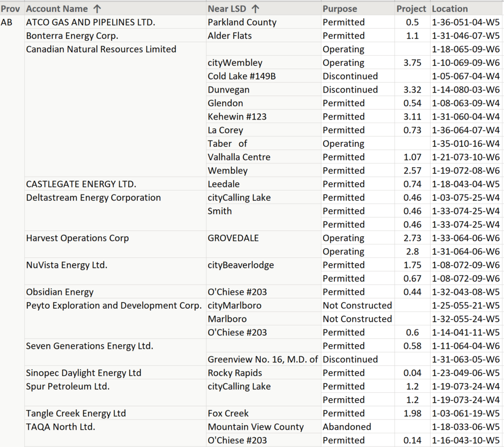504x447 pixels.
Task: Click Harvest Operations Corp account
Action: (x=77, y=238)
